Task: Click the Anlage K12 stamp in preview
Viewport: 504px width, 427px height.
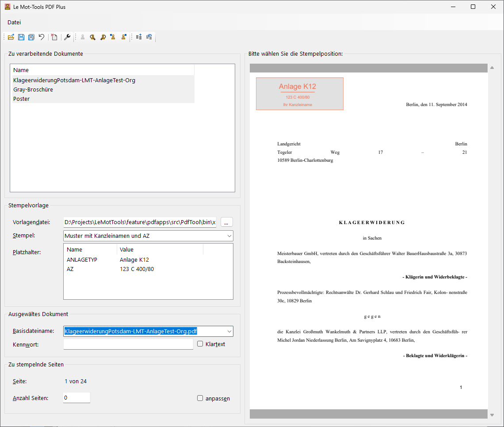Action: click(299, 94)
